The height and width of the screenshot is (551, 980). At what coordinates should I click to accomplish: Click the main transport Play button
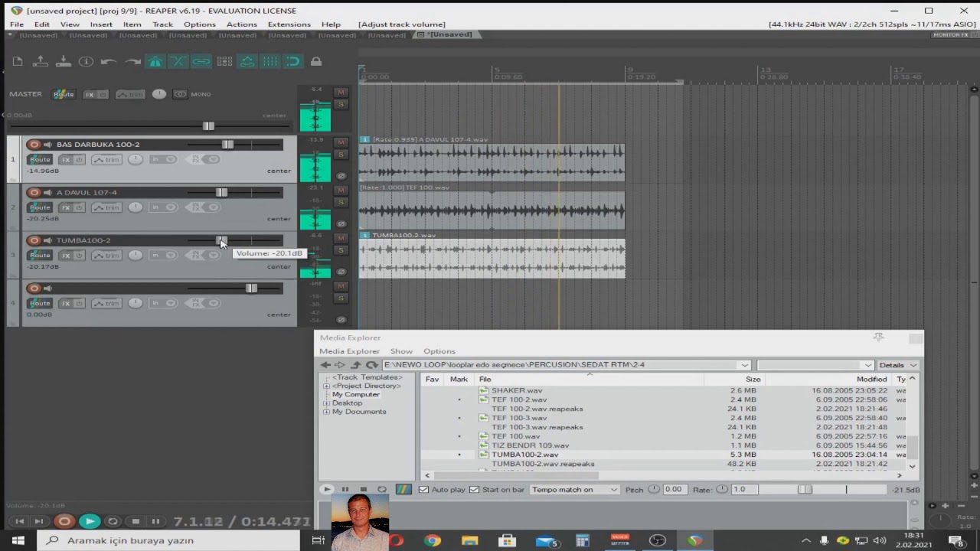[90, 521]
